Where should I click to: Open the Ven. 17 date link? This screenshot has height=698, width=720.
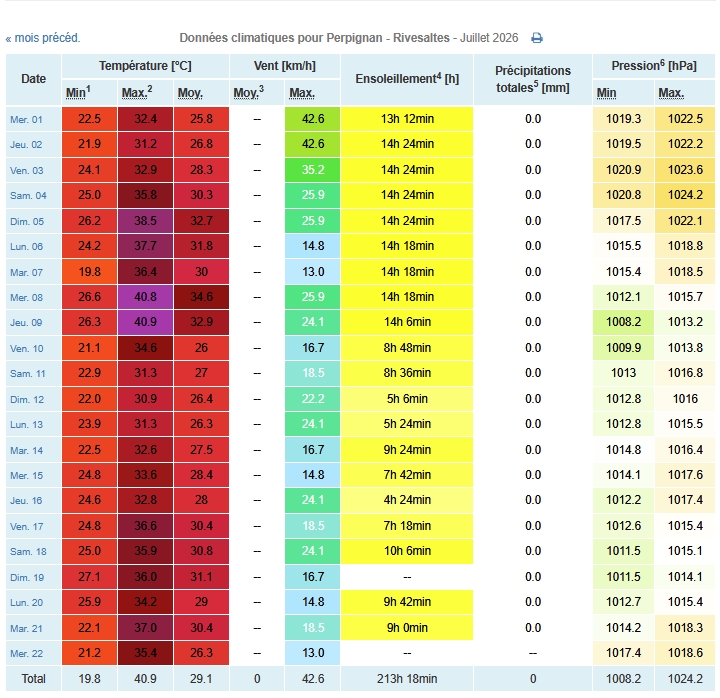coord(27,527)
